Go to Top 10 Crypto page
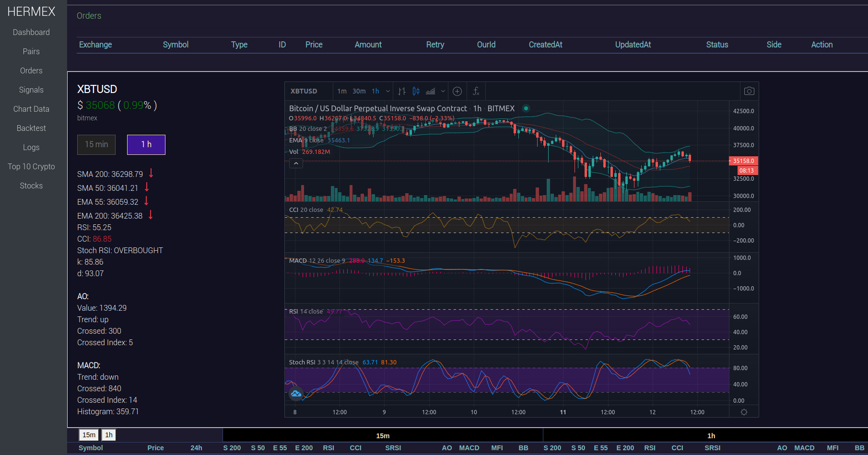This screenshot has width=868, height=455. (31, 167)
